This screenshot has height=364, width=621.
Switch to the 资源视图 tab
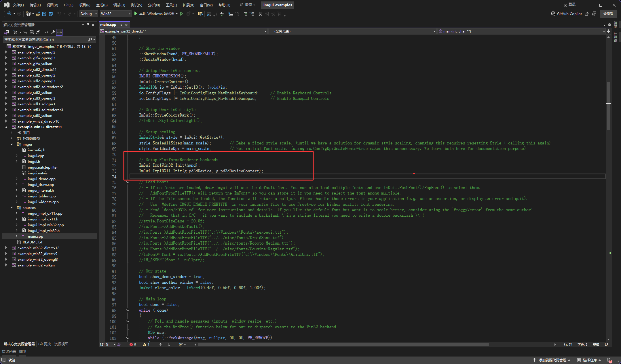[61, 344]
